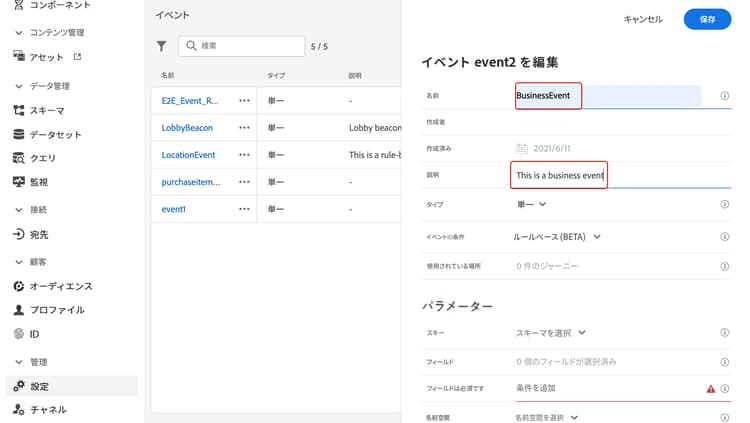The width and height of the screenshot is (750, 423).
Task: Click the name field containing BusinessEvent
Action: (609, 96)
